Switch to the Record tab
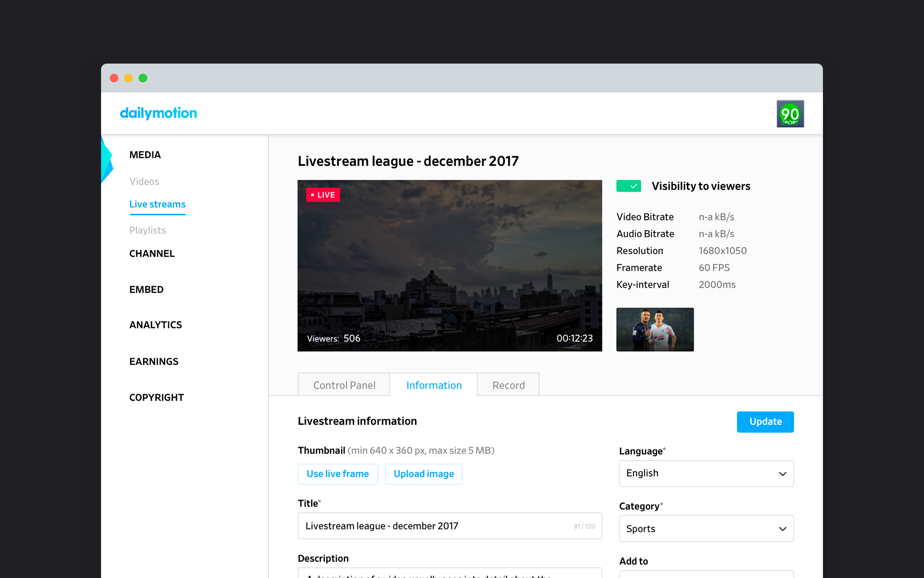The height and width of the screenshot is (578, 924). pyautogui.click(x=508, y=385)
